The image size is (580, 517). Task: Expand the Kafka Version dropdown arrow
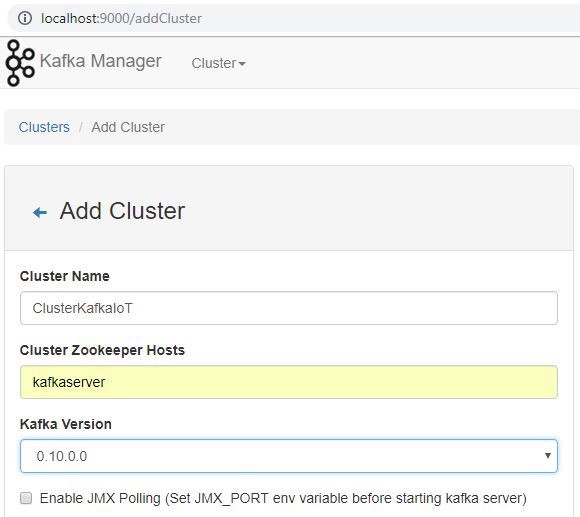point(548,455)
